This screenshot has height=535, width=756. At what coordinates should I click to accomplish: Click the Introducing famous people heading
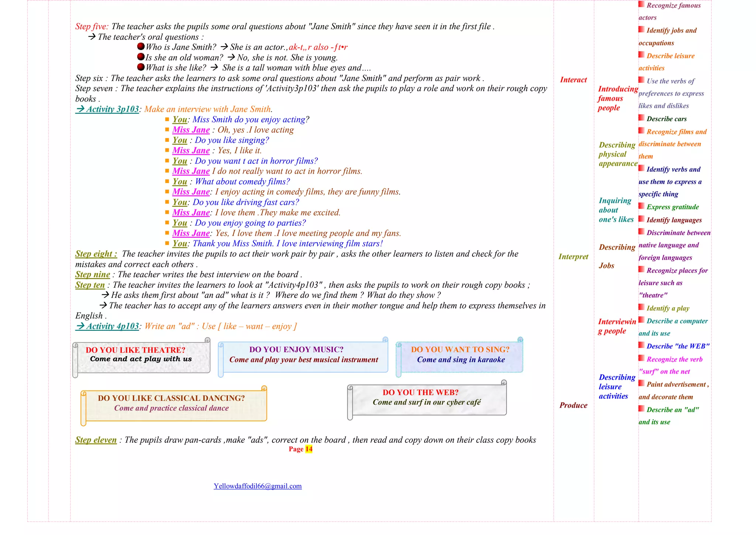(x=618, y=98)
